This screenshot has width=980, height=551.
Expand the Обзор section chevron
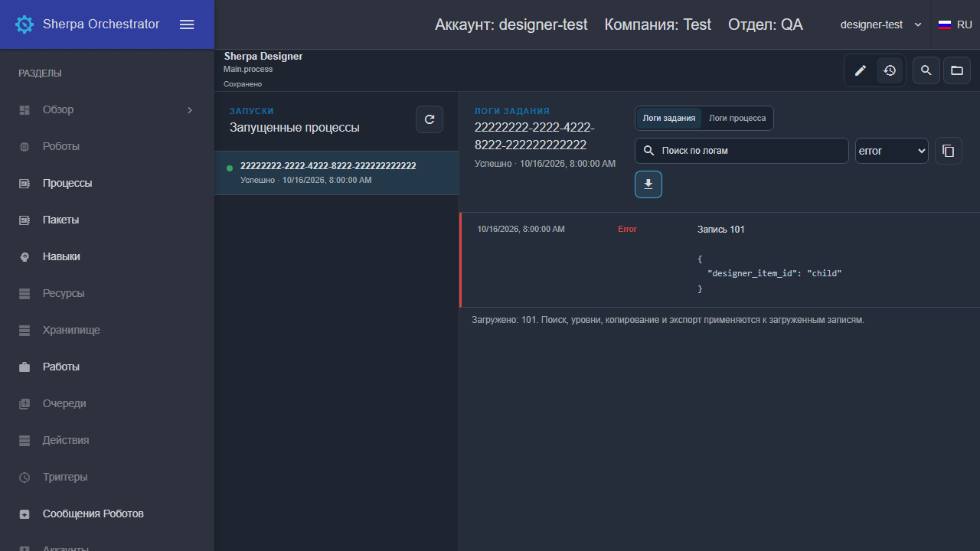190,110
